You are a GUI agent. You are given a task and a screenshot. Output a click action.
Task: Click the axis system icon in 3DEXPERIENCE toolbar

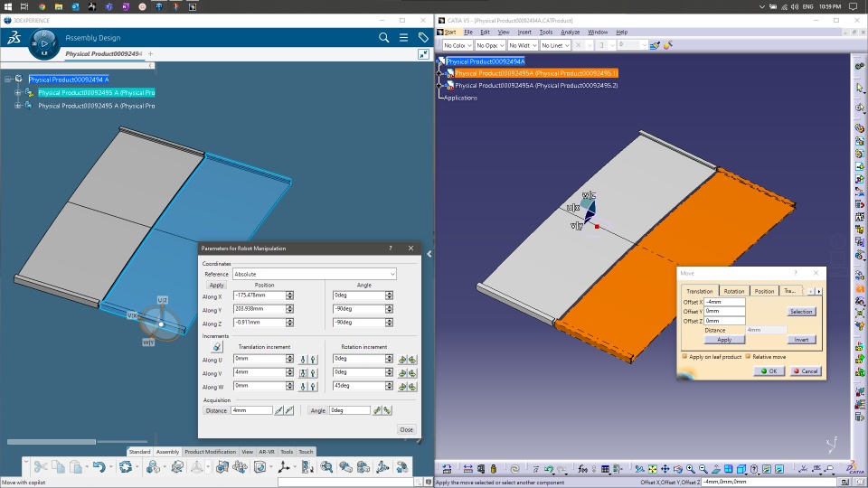pos(284,467)
